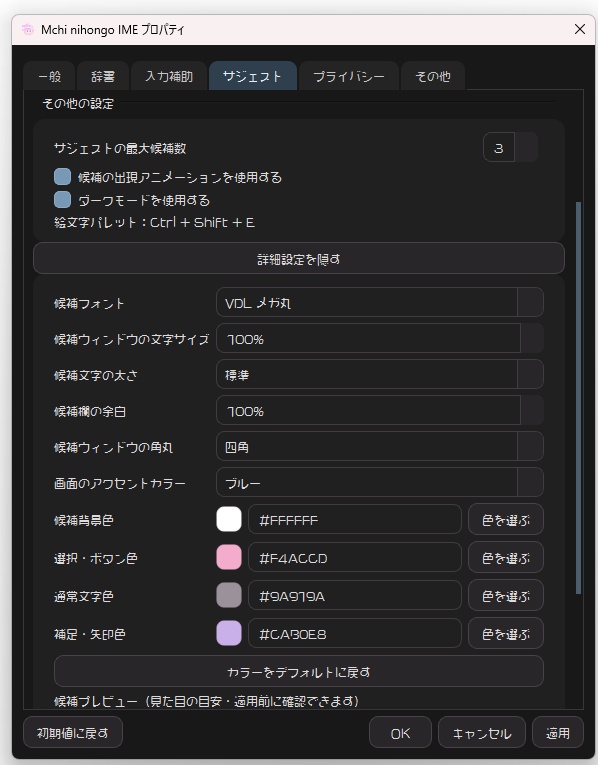Confirm with the OK button
This screenshot has height=765, width=598.
click(400, 732)
